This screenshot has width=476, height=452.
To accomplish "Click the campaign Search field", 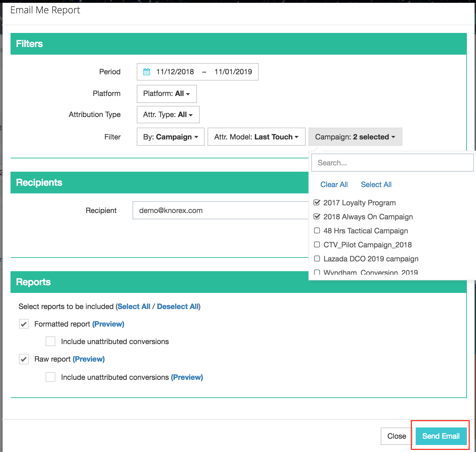I will coord(392,163).
